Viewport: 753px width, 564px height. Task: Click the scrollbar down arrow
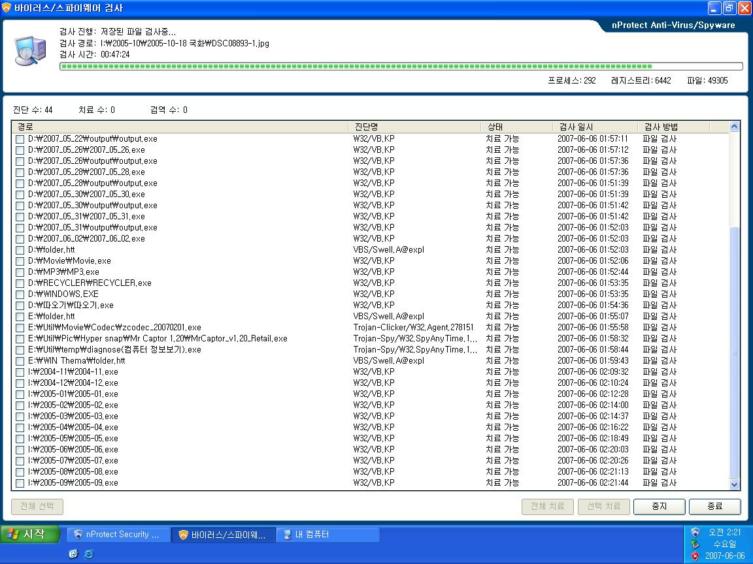click(x=734, y=485)
